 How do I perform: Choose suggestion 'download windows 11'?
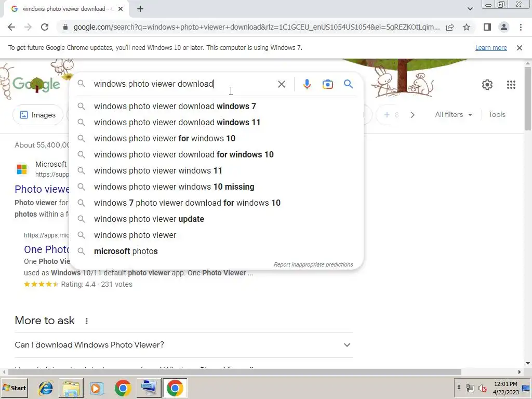click(x=216, y=123)
